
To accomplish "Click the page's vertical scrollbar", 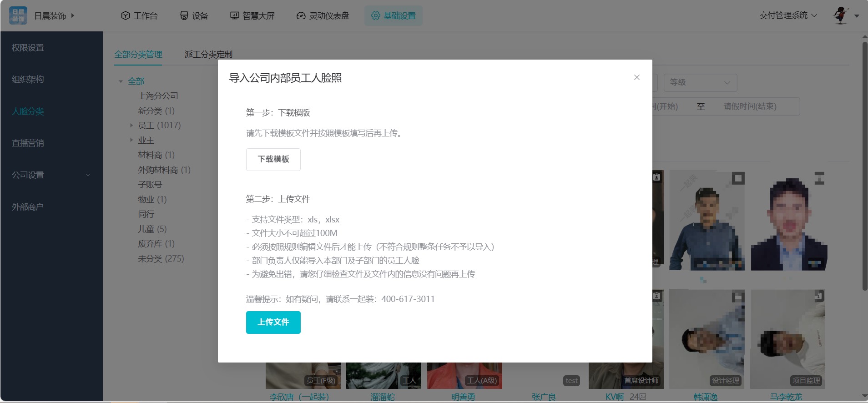I will (x=864, y=164).
